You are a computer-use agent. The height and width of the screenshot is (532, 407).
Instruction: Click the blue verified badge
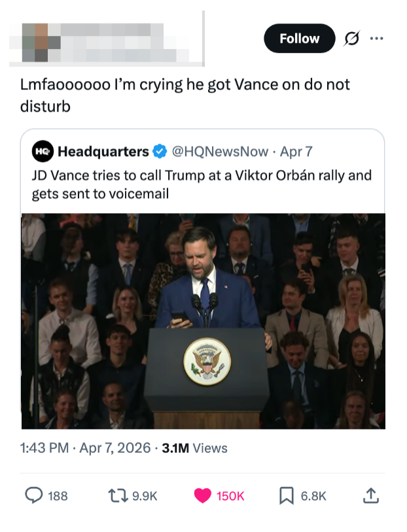click(x=160, y=152)
